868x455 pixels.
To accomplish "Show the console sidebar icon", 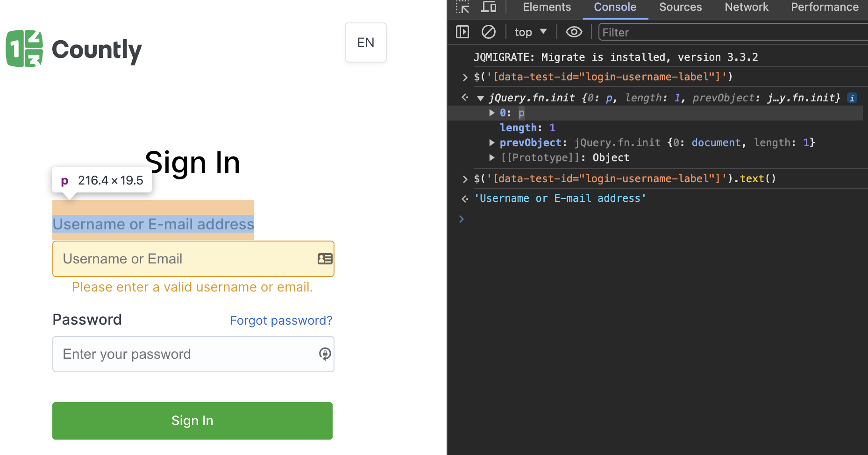I will tap(462, 32).
